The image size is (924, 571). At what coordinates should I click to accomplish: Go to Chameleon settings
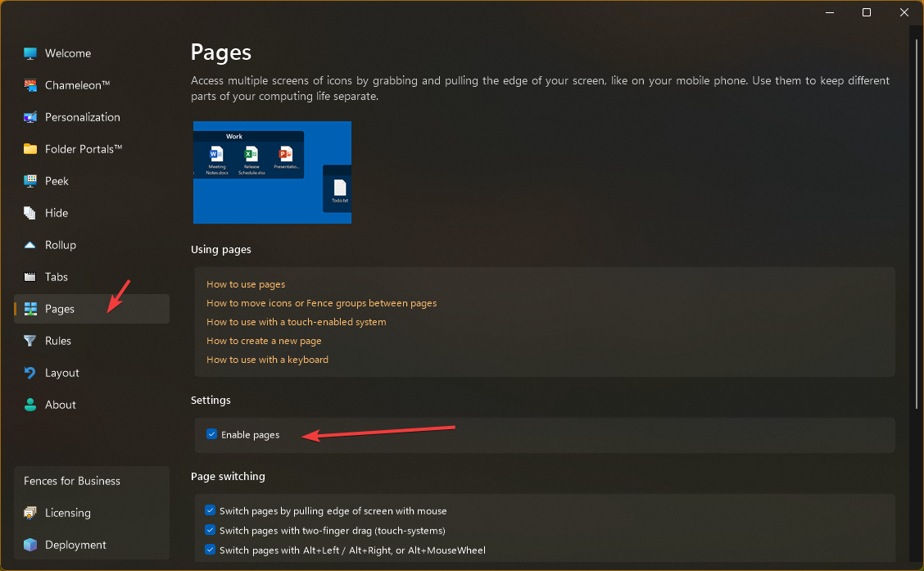[77, 85]
